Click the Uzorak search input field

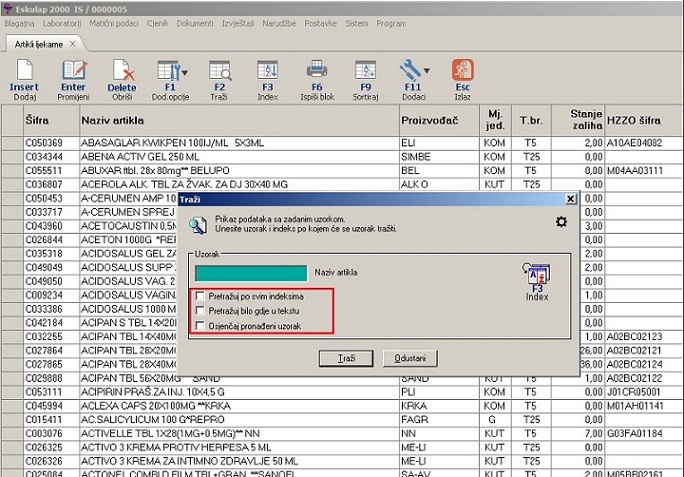[x=251, y=274]
